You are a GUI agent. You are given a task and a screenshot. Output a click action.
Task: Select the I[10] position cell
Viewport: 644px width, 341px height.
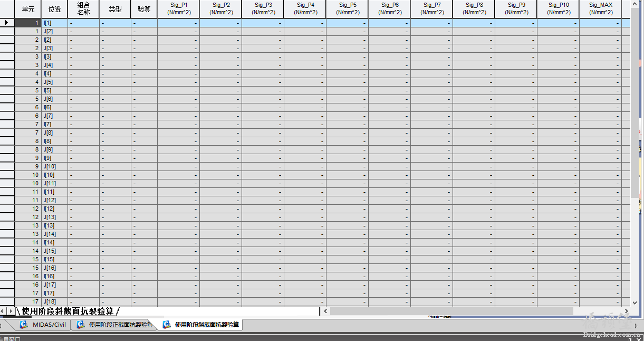pos(54,175)
